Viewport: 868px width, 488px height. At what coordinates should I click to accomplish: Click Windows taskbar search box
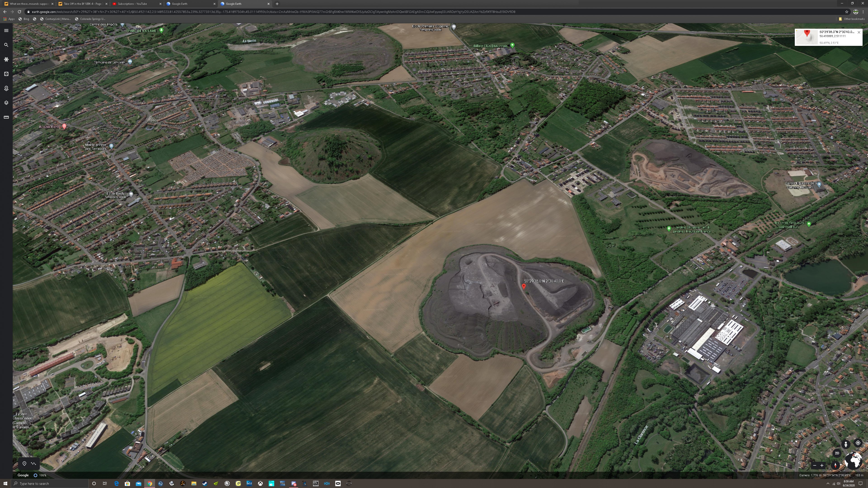tap(50, 483)
